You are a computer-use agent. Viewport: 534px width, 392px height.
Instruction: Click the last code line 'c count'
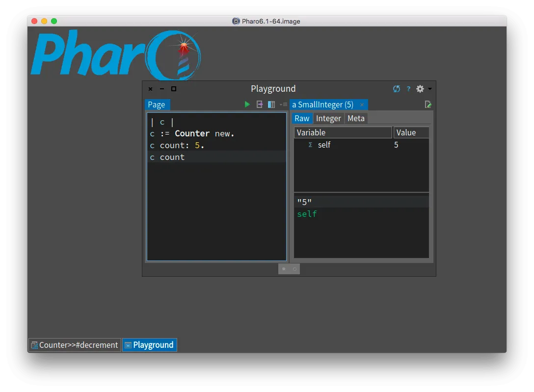[167, 157]
